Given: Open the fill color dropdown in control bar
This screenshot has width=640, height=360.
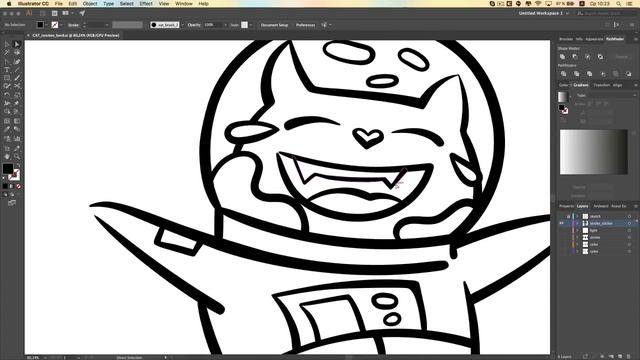Looking at the screenshot, I should pos(46,25).
